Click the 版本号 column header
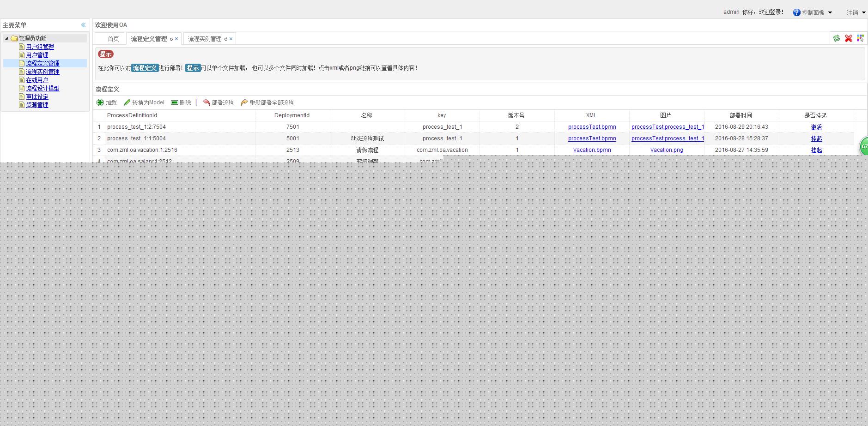This screenshot has height=426, width=868. point(517,115)
